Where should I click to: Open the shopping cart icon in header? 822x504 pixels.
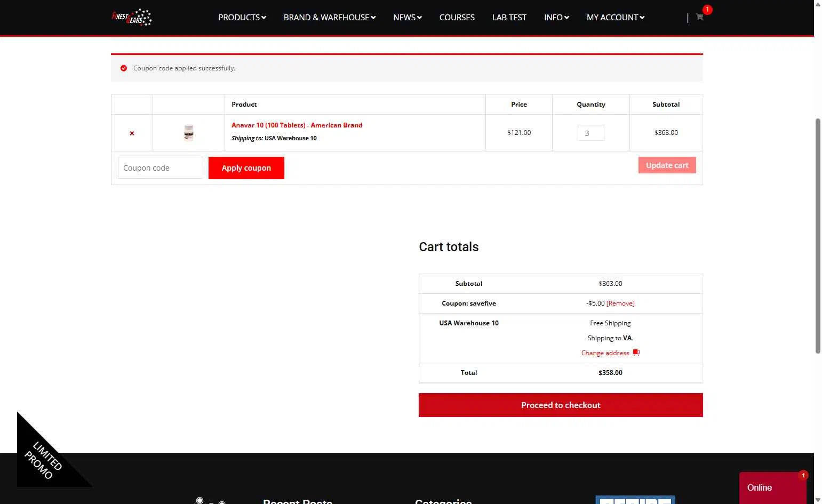pos(699,17)
